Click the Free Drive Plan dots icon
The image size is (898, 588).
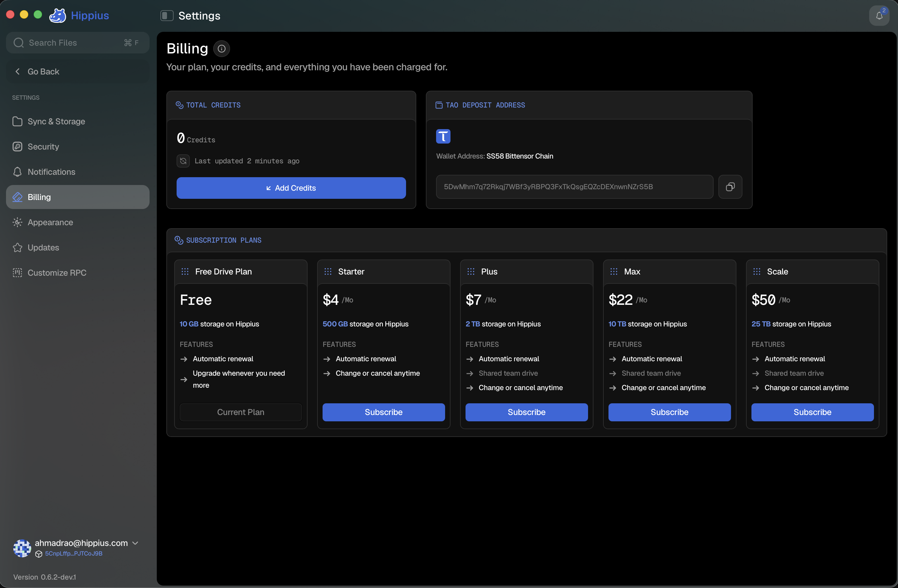(185, 271)
